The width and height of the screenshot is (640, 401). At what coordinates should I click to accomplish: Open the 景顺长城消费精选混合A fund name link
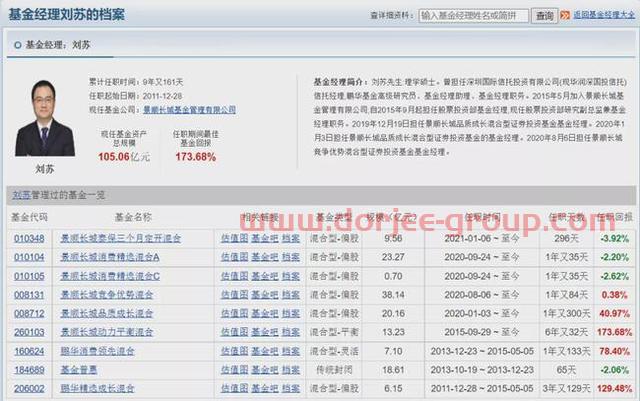110,257
